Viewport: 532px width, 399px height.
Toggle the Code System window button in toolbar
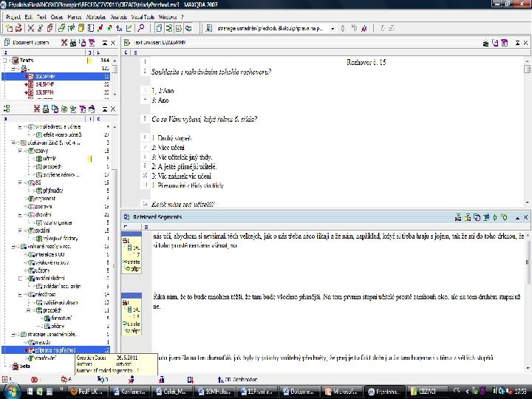pos(168,28)
